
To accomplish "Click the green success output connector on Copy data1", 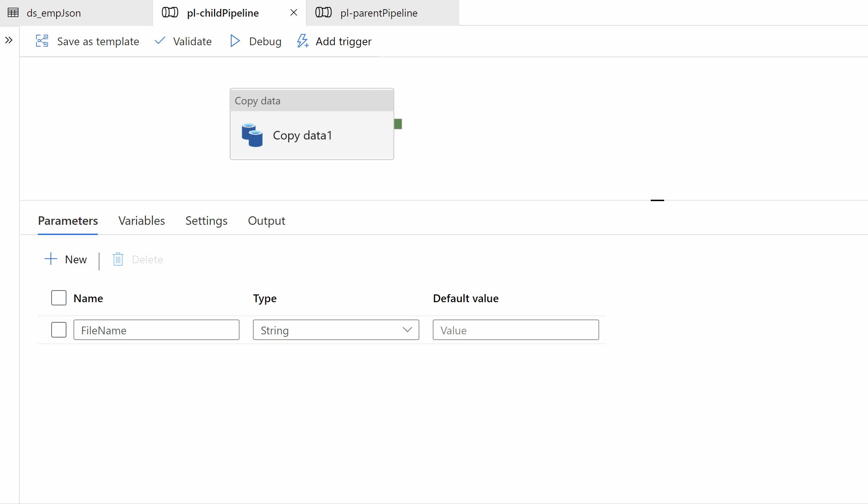I will (x=398, y=124).
